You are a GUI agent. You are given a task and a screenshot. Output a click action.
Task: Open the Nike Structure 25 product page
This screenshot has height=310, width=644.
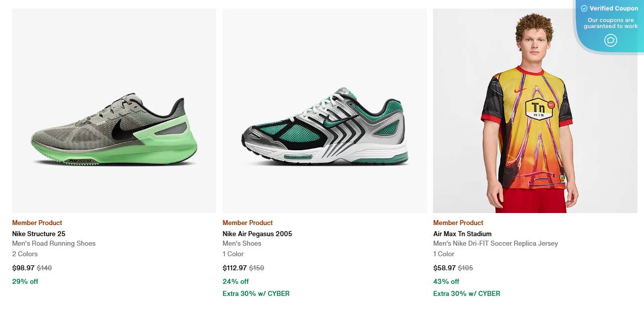39,234
